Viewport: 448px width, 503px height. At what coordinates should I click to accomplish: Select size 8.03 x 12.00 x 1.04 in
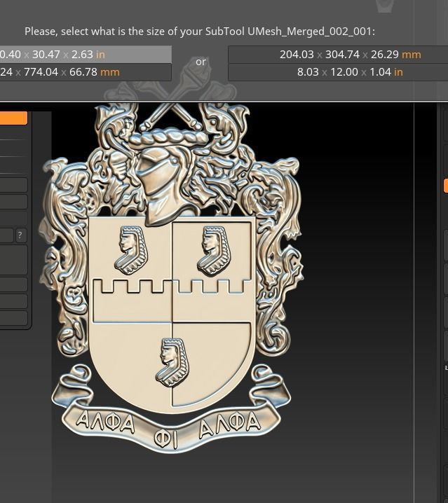pyautogui.click(x=338, y=72)
